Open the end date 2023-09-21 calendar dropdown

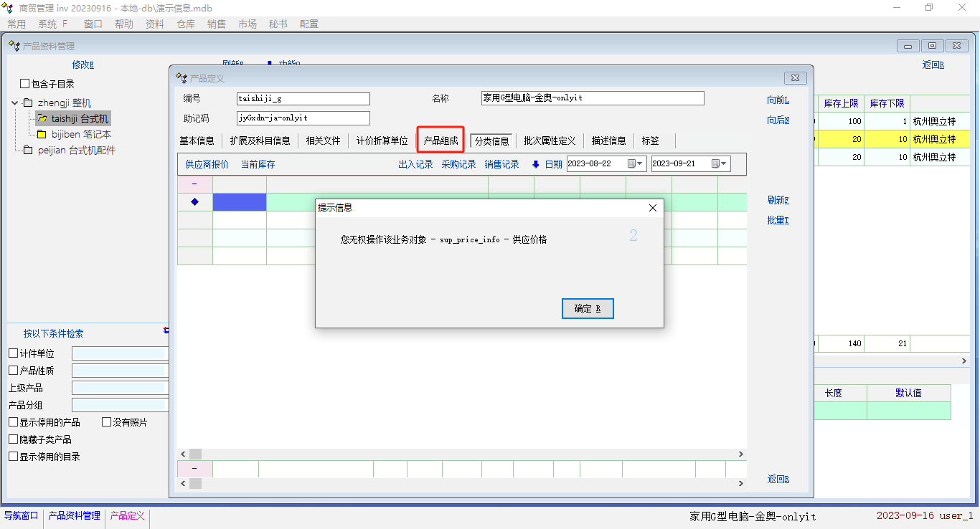pyautogui.click(x=720, y=164)
